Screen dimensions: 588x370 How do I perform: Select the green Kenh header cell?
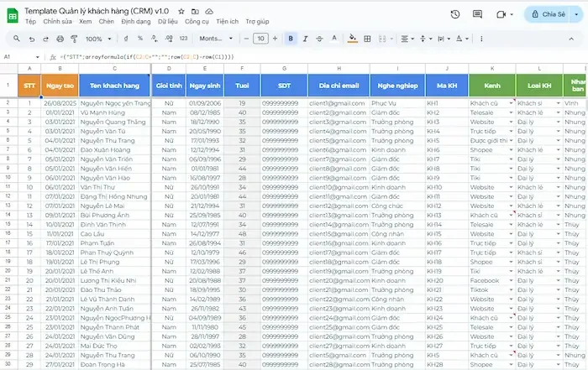(x=492, y=86)
